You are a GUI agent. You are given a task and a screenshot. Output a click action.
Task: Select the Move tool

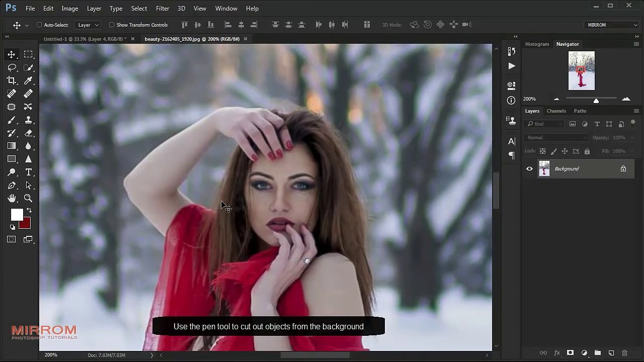tap(12, 54)
